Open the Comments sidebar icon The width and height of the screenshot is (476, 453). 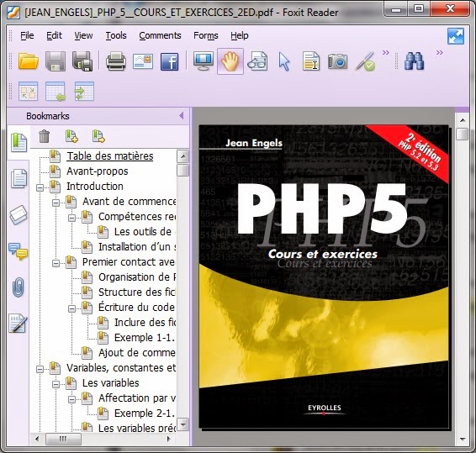point(19,251)
